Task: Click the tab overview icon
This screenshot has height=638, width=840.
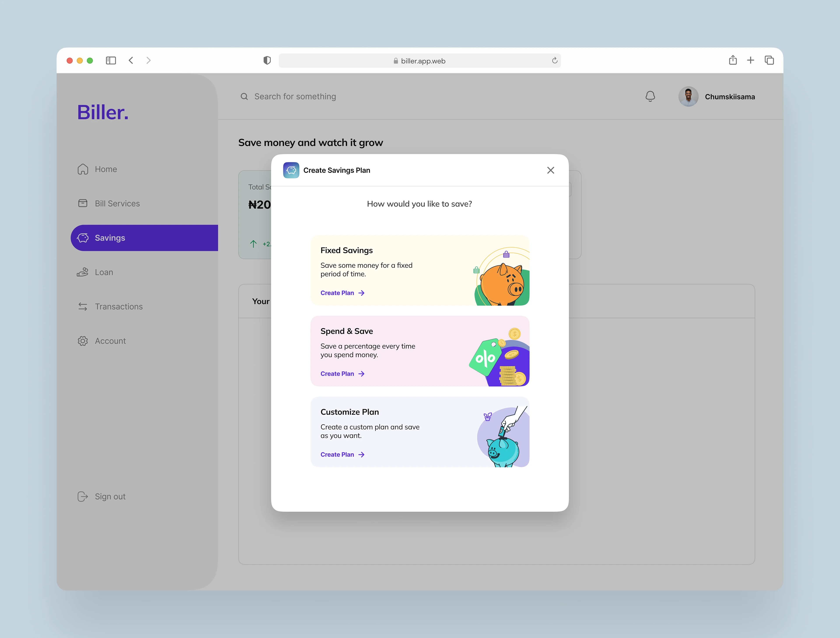Action: [769, 60]
